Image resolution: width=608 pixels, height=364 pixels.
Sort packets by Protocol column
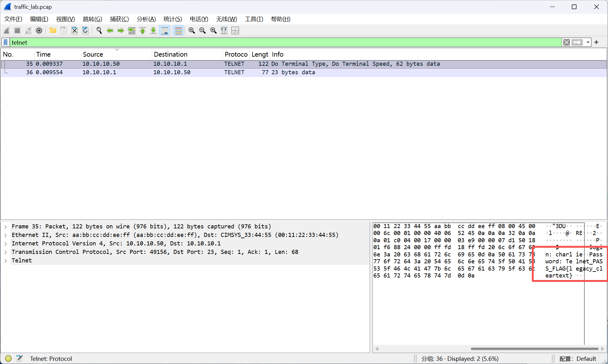pyautogui.click(x=236, y=54)
